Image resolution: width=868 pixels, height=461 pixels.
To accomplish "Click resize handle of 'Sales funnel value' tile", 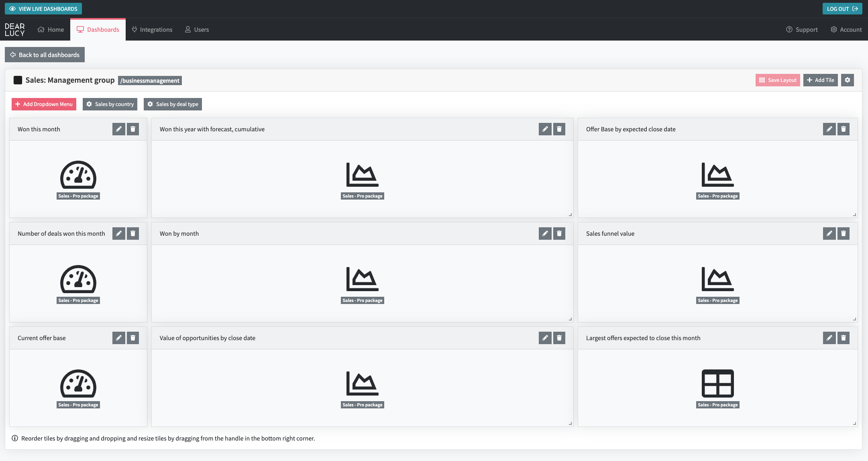I will 854,319.
